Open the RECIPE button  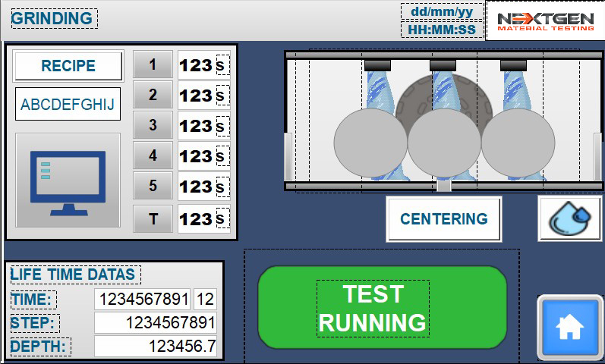(68, 66)
